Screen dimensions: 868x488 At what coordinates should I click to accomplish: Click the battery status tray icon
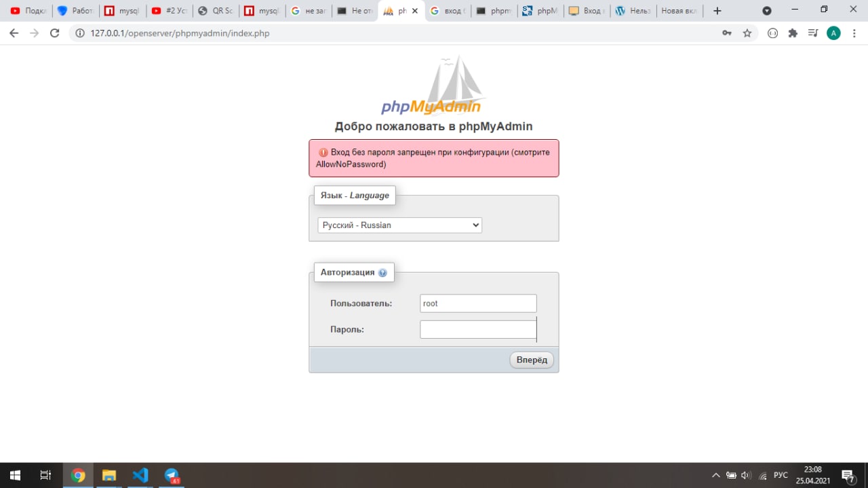732,475
